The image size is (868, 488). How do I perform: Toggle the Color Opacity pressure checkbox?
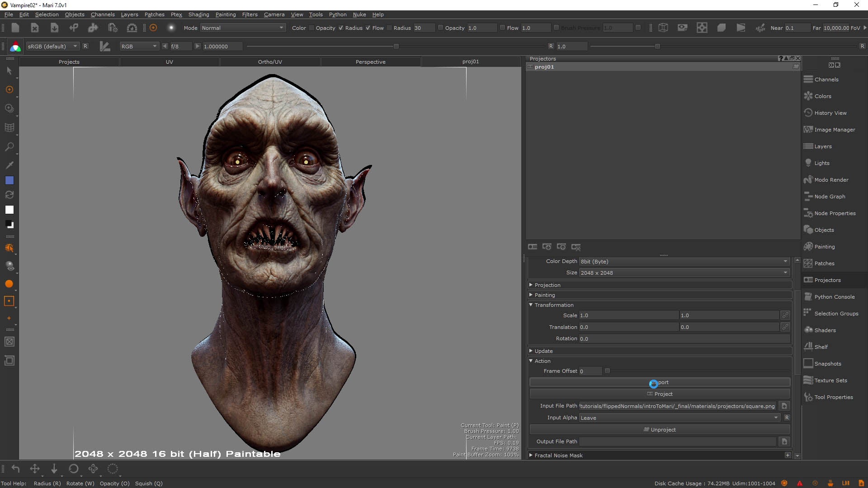[311, 28]
